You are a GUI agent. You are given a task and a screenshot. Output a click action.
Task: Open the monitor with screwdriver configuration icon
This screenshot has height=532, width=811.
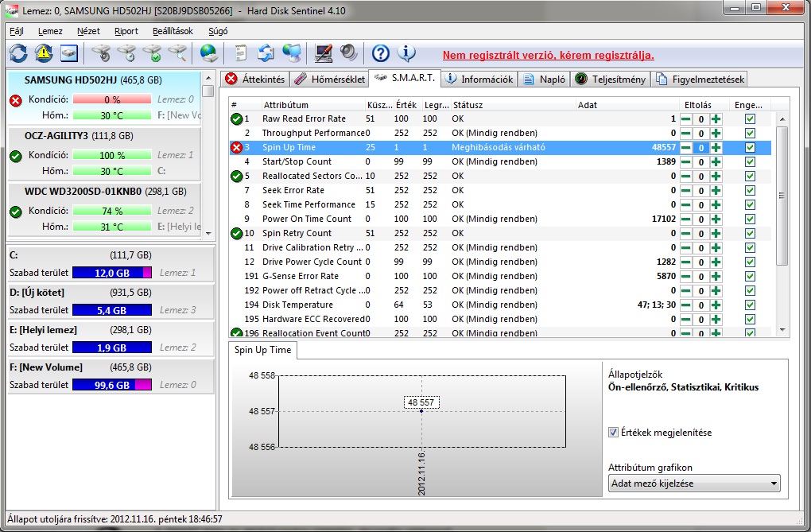324,53
